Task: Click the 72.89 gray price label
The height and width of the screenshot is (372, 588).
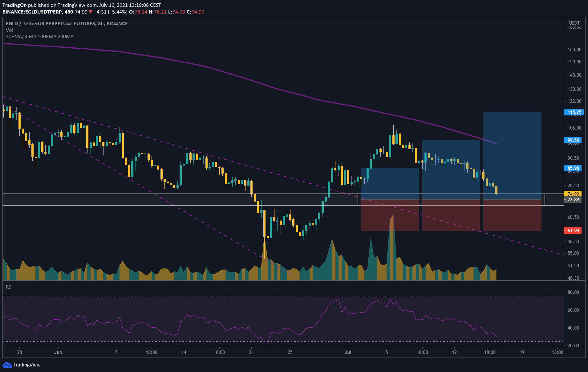Action: pyautogui.click(x=573, y=199)
